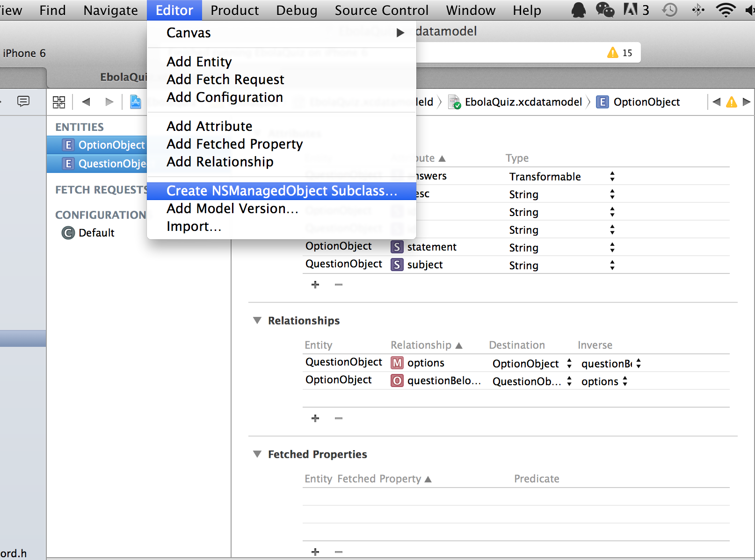Show the log navigator speech bubble icon

pos(23,101)
